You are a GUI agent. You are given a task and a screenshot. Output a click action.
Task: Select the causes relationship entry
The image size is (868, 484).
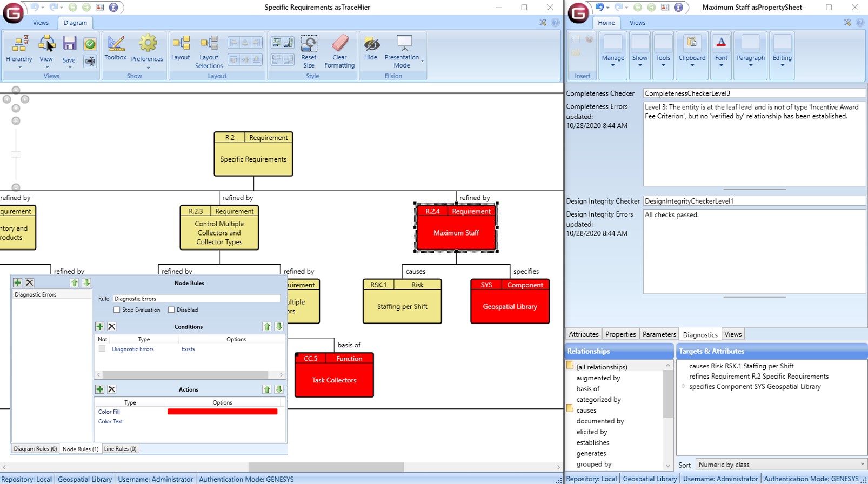click(x=586, y=411)
